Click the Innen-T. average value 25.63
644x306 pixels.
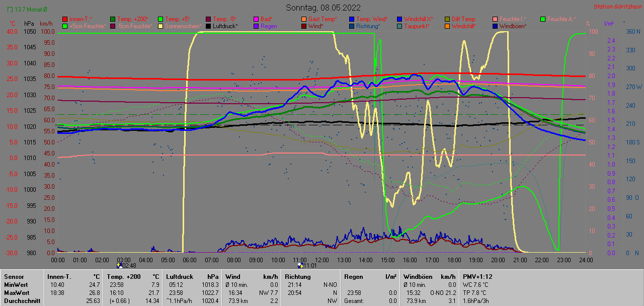click(x=92, y=301)
